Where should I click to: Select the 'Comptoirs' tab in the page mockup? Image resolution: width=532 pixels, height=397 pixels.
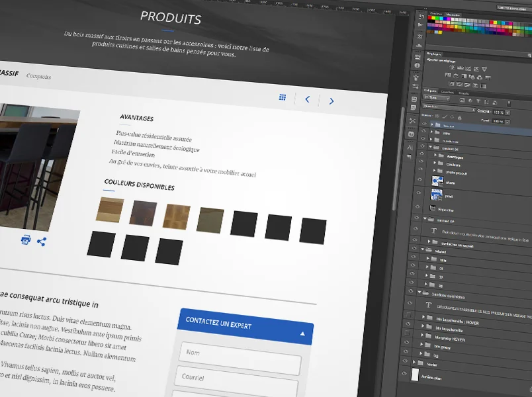(x=38, y=76)
